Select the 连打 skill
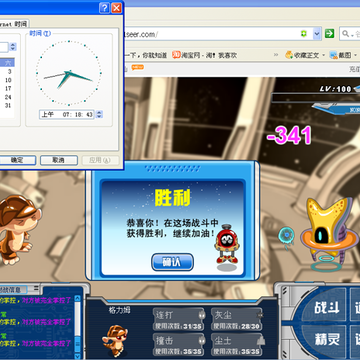Image resolution: width=360 pixels, height=360 pixels. (179, 319)
